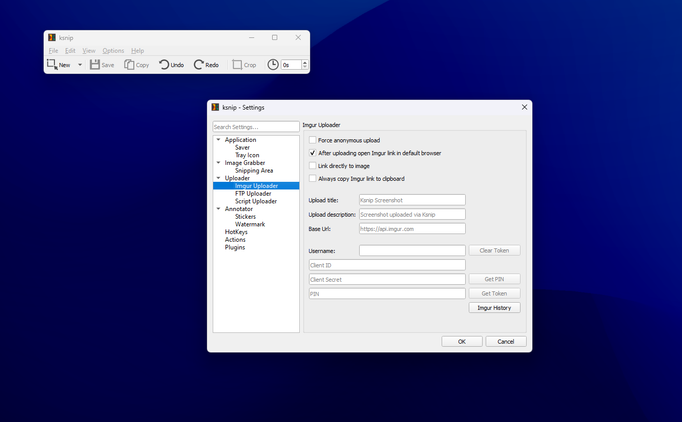Image resolution: width=682 pixels, height=422 pixels.
Task: Collapse the Annotator tree node
Action: (218, 209)
